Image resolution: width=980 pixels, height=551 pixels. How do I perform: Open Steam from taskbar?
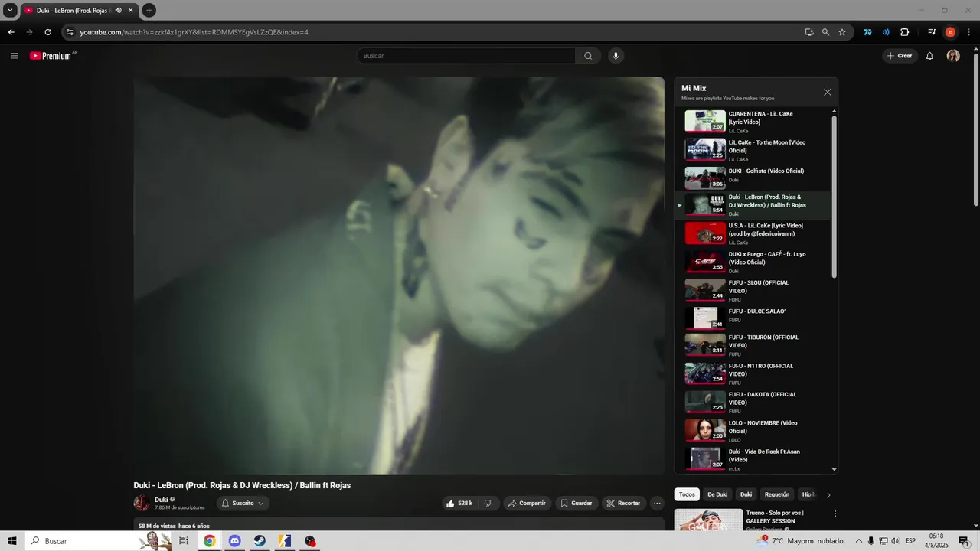(x=260, y=541)
